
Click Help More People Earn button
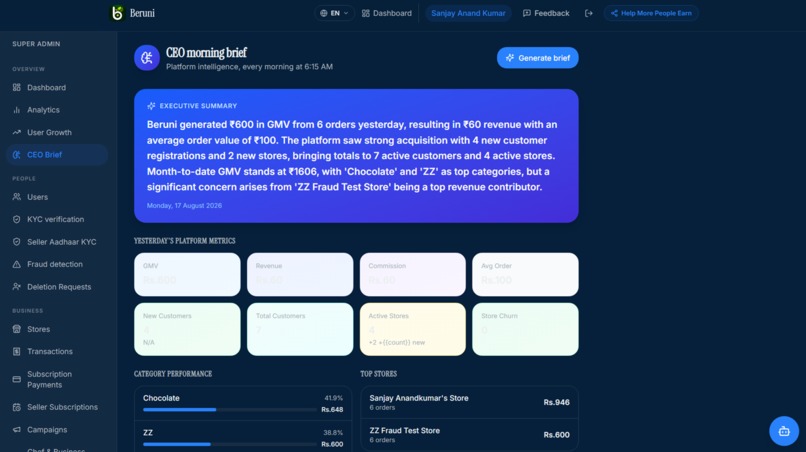(x=651, y=13)
